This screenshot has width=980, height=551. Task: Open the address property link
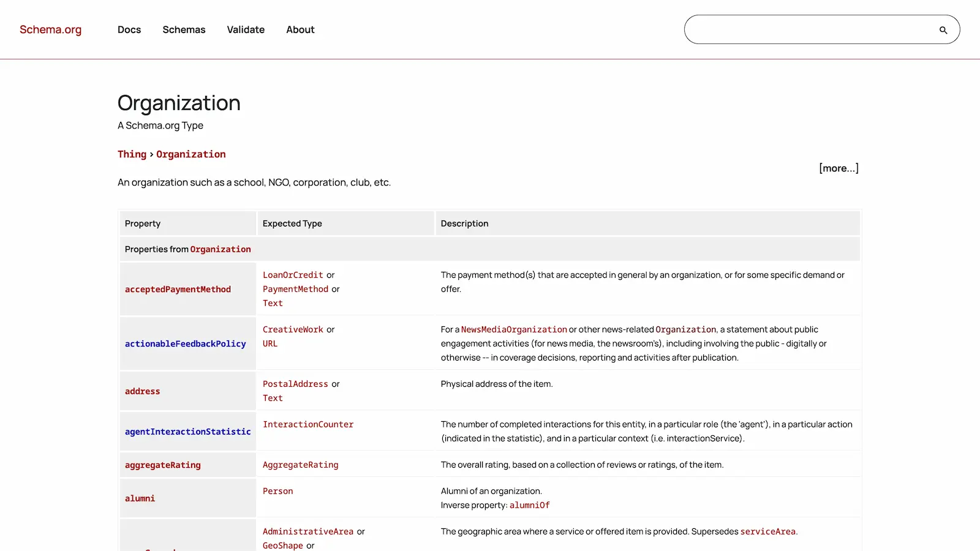click(x=142, y=391)
